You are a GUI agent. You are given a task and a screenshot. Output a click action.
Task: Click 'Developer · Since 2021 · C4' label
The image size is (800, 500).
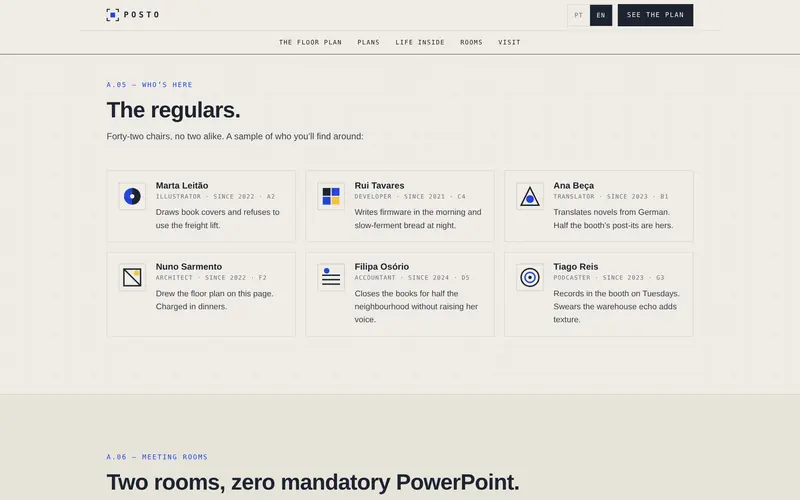[410, 196]
